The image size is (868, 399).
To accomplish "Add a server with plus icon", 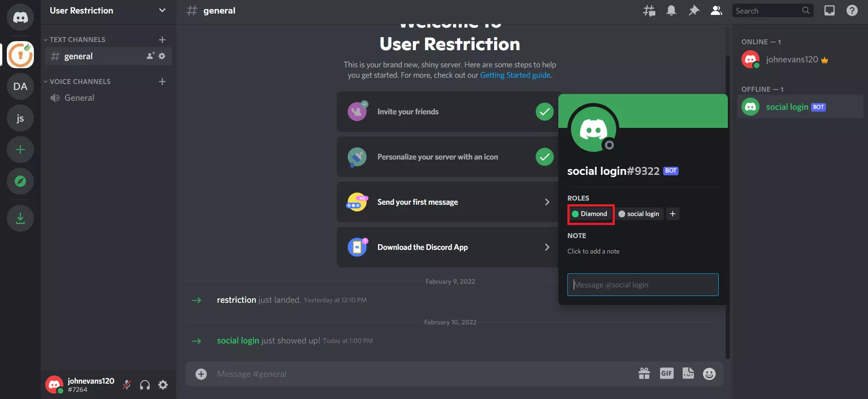I will [20, 150].
